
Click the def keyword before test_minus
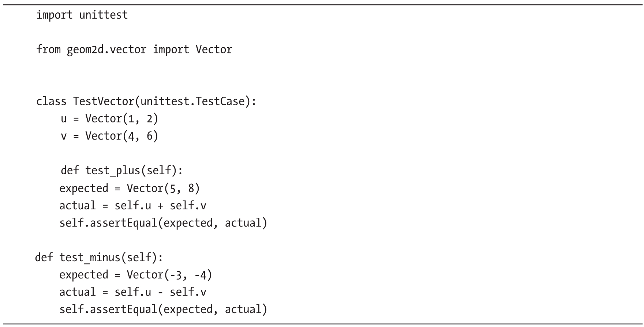point(44,257)
